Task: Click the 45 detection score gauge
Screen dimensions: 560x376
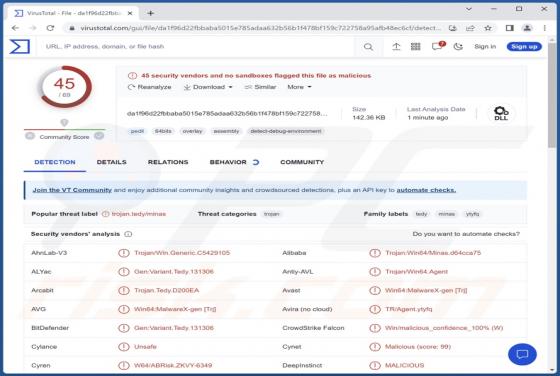Action: click(x=65, y=87)
